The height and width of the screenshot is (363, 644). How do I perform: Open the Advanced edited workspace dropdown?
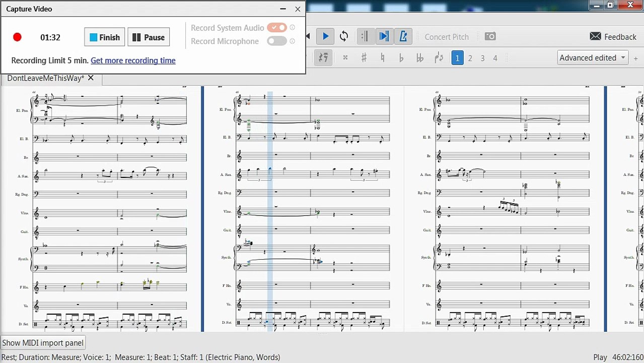(x=593, y=57)
